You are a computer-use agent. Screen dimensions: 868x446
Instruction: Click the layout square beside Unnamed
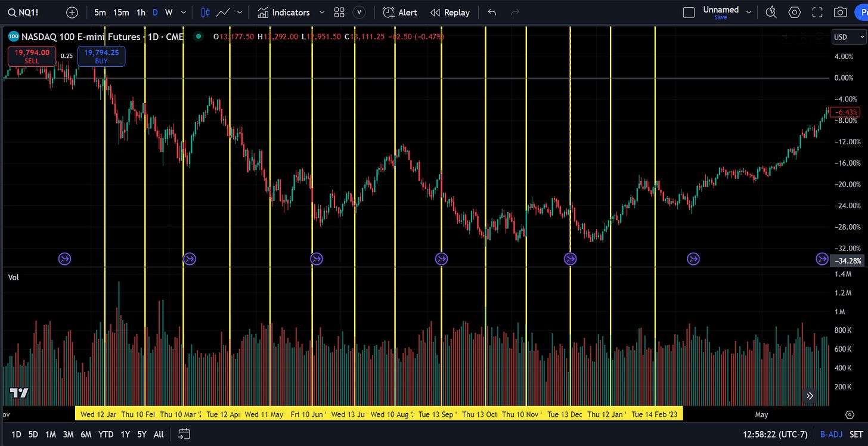click(x=689, y=13)
